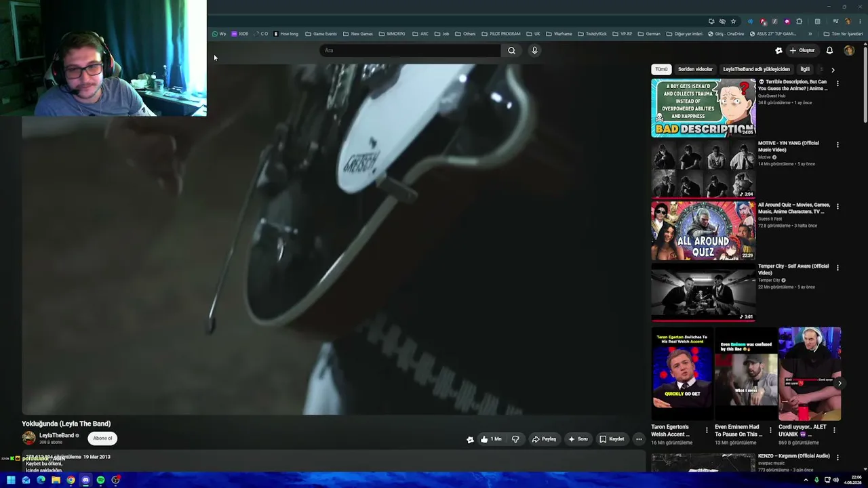Open the ASUS 27" TUF GAMI... bookmark
This screenshot has width=868, height=488.
click(x=773, y=34)
